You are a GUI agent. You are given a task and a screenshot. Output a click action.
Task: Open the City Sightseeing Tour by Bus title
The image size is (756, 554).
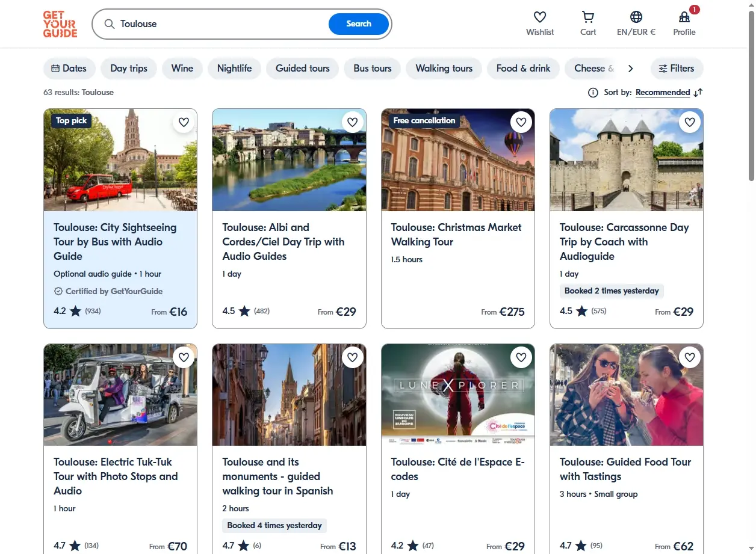(x=115, y=242)
